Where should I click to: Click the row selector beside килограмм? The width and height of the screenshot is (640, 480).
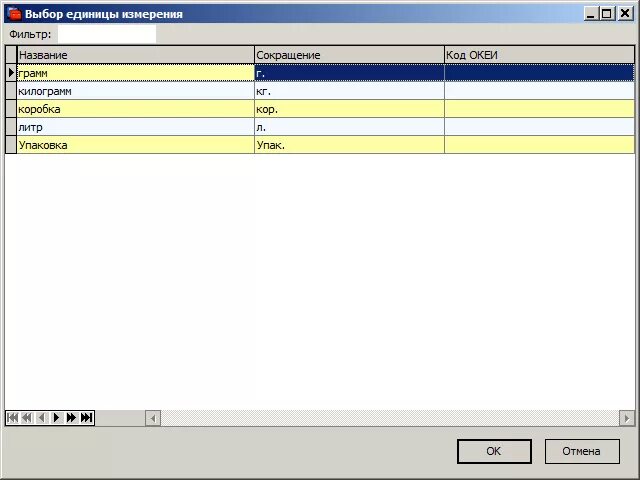click(11, 91)
